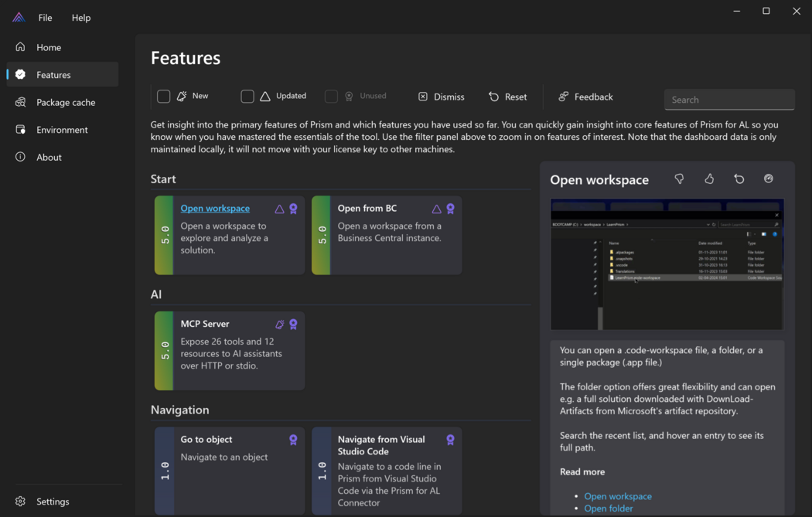Select the Go to object card title
This screenshot has height=517, width=812.
[x=206, y=439]
